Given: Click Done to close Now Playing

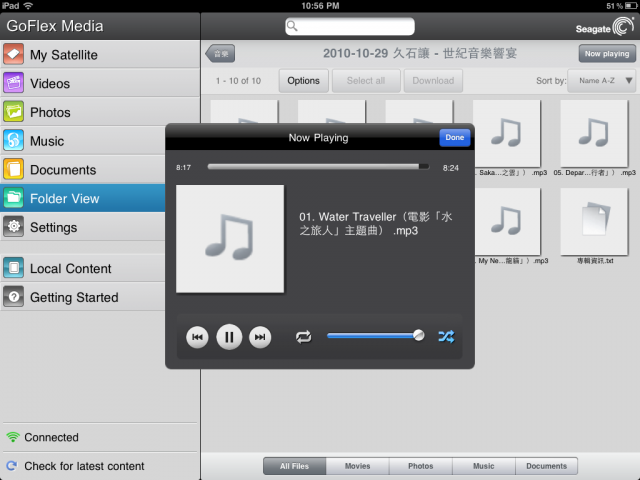Looking at the screenshot, I should tap(455, 138).
